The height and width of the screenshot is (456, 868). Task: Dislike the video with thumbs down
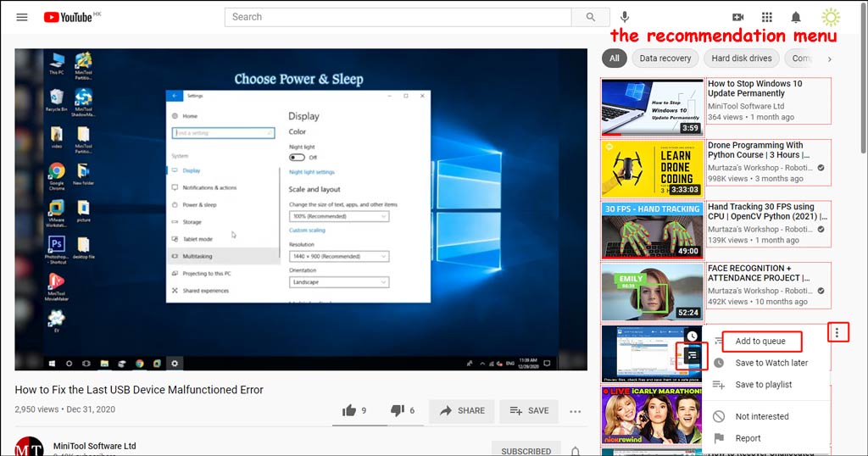click(x=398, y=410)
